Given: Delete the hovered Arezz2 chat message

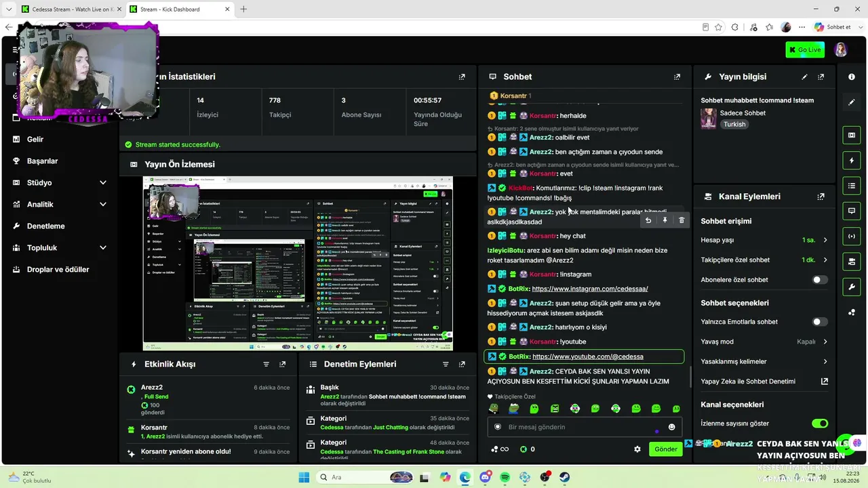Looking at the screenshot, I should click(682, 220).
